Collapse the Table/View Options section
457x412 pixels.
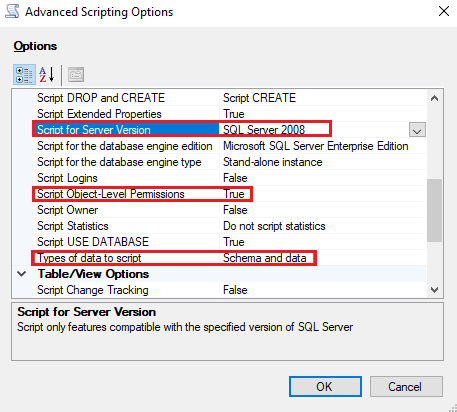(x=22, y=274)
